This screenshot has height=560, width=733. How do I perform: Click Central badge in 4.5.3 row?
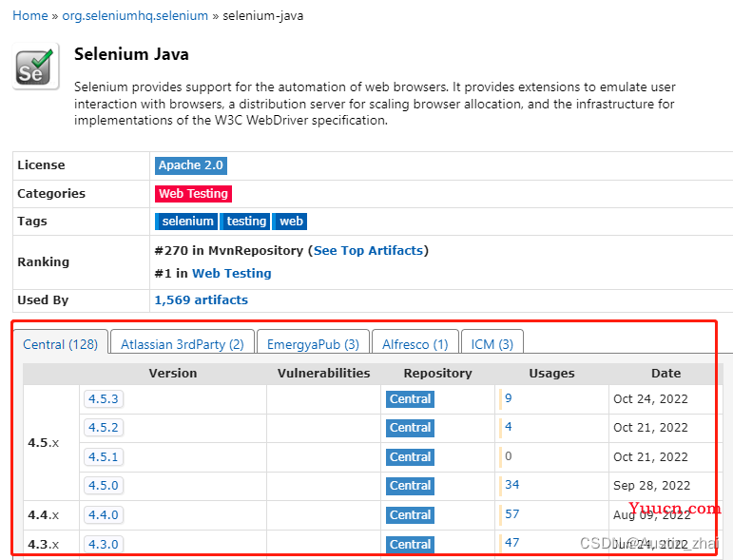410,399
